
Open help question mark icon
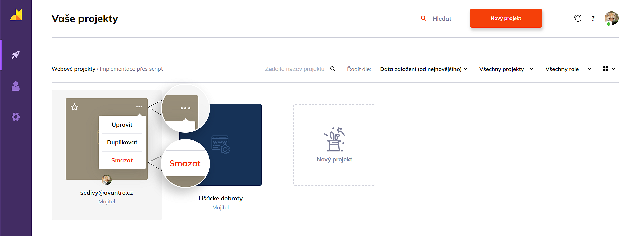click(593, 18)
